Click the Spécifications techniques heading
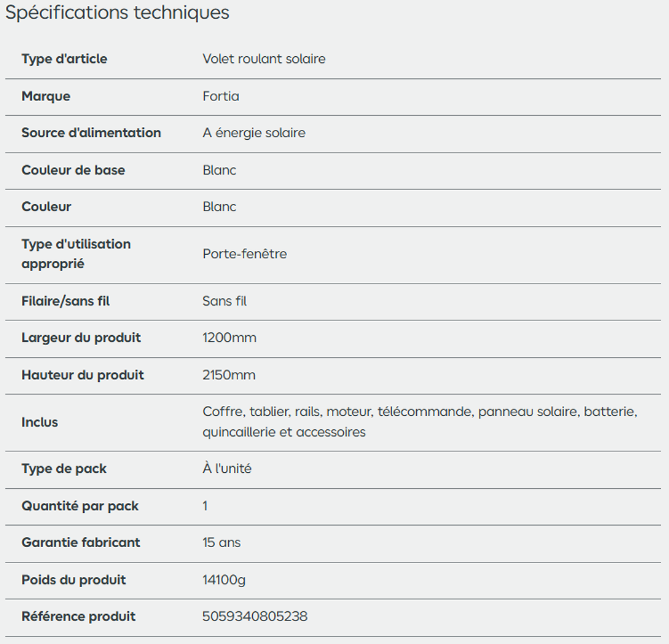Screen dimensions: 669x644 117,12
